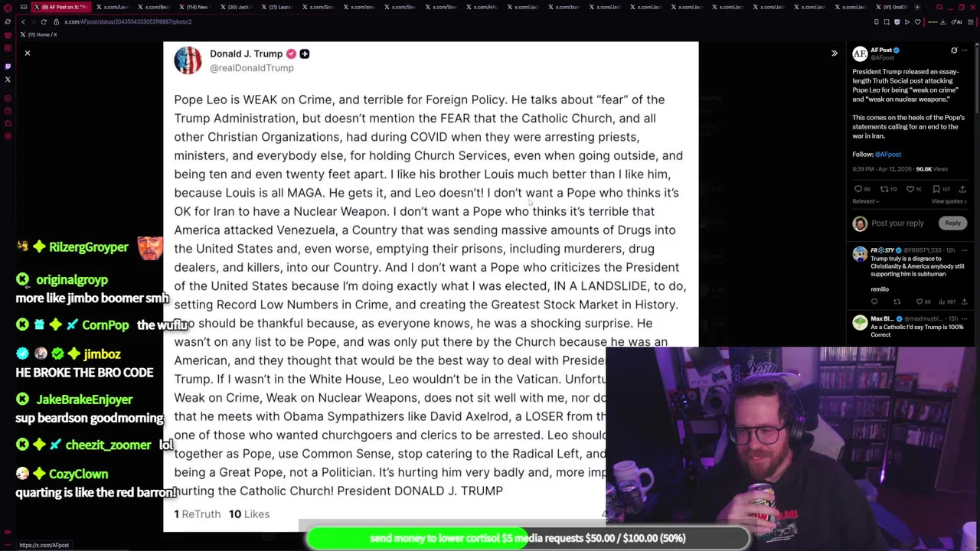
Task: Open the more options menu on the AF Post tweet
Action: (965, 51)
